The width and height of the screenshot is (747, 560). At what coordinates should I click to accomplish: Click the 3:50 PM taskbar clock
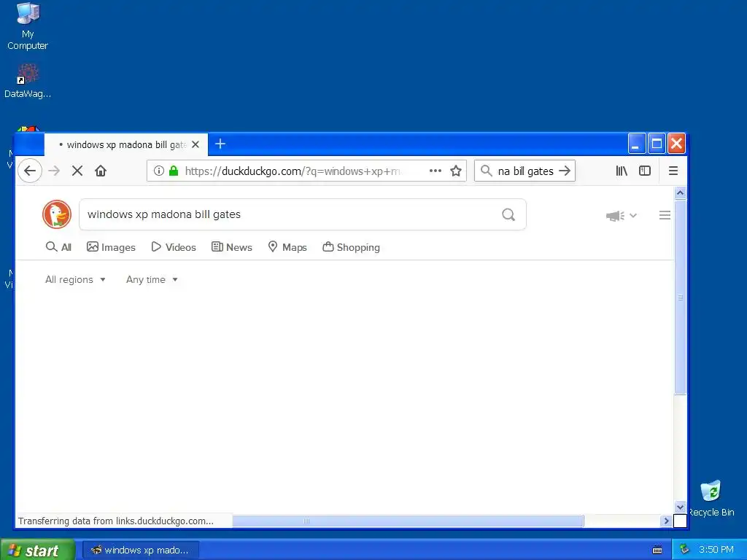(x=716, y=550)
